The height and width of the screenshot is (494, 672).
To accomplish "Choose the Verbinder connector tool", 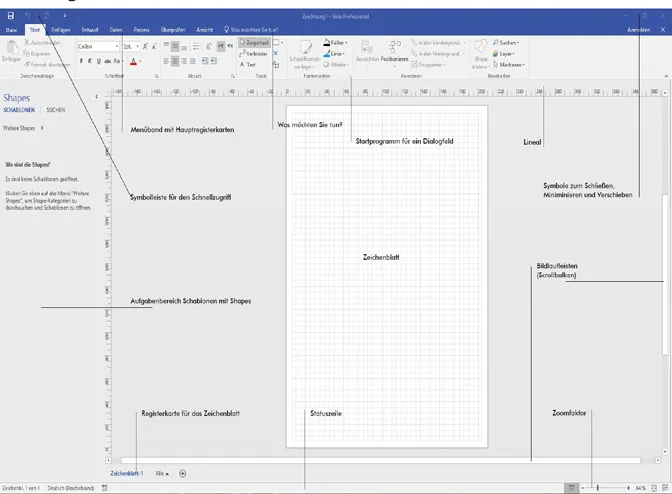I will click(x=254, y=54).
